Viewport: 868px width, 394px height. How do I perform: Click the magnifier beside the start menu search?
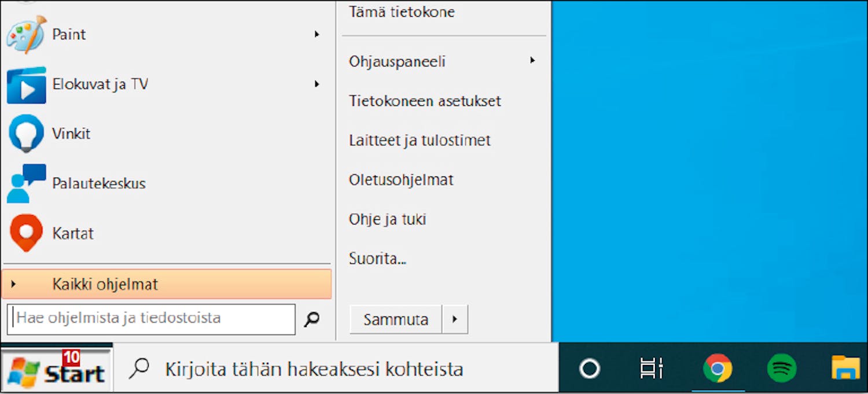(312, 319)
